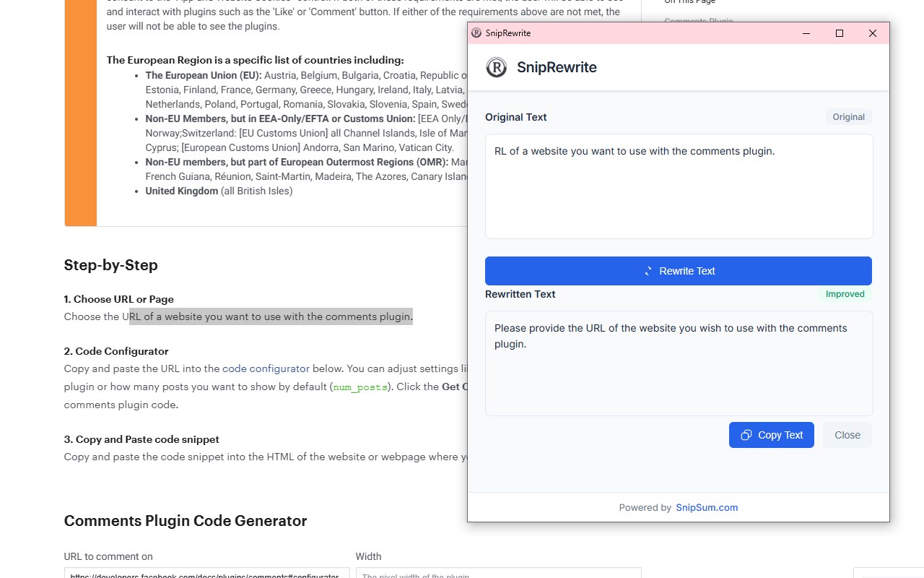Click the highlighted text about comments plugin
Image resolution: width=924 pixels, height=578 pixels.
271,316
